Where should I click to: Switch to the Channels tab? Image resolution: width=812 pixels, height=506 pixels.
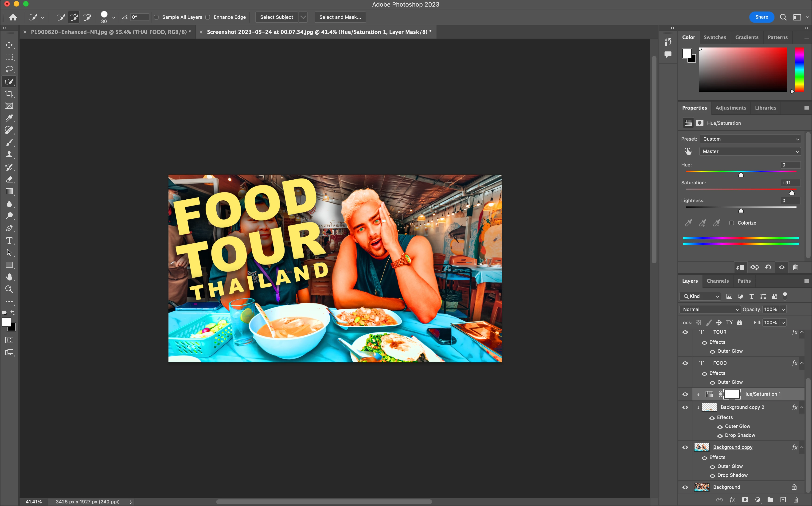point(717,281)
